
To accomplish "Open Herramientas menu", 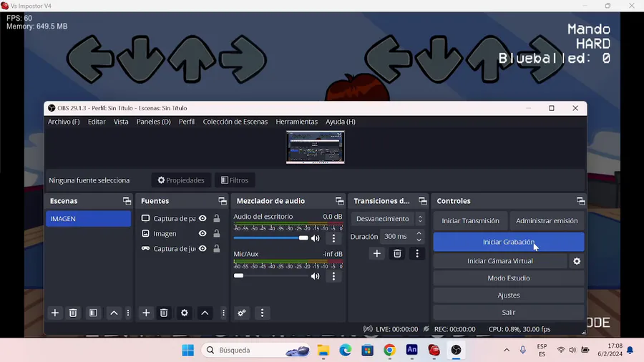I will click(296, 122).
